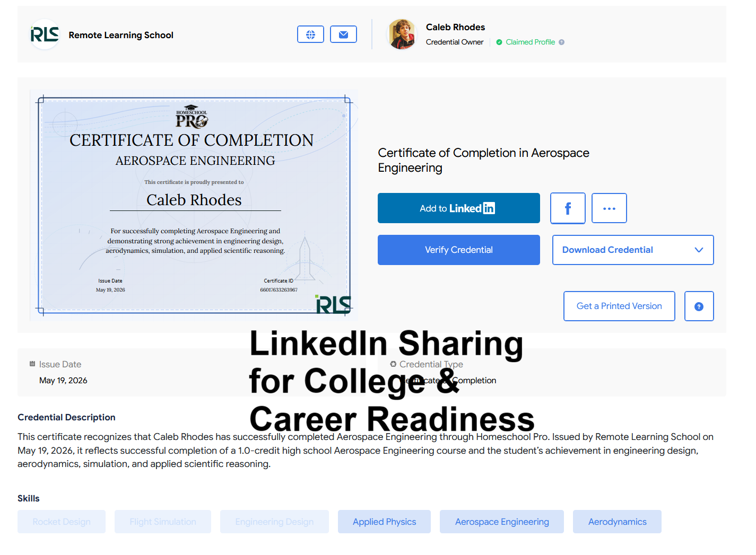Expand the Download Credential dropdown
Screen dimensions: 756x555
(x=633, y=250)
